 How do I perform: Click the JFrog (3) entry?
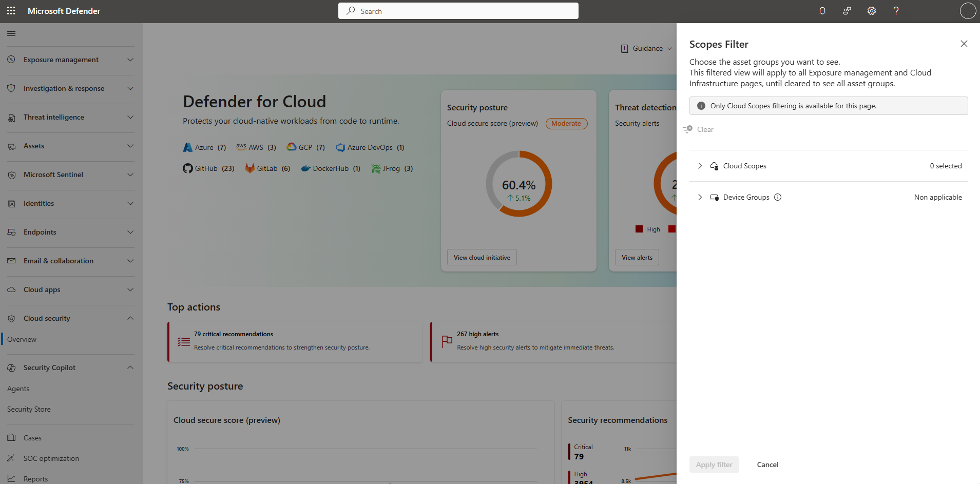[x=392, y=168]
